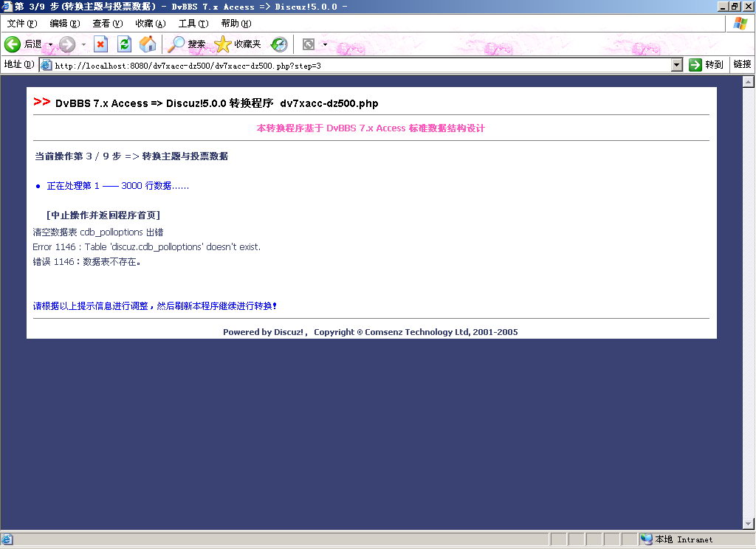Click the text '正在处理第 1 —— 3000 行数据......'
Image resolution: width=756 pixels, height=549 pixels.
tap(117, 186)
